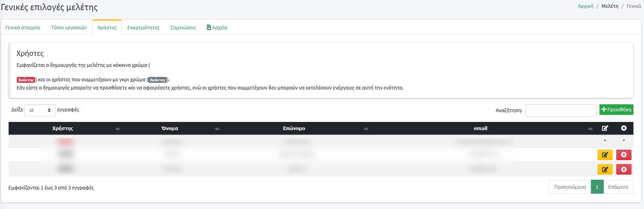
Task: Sort table by email column
Action: [480, 129]
